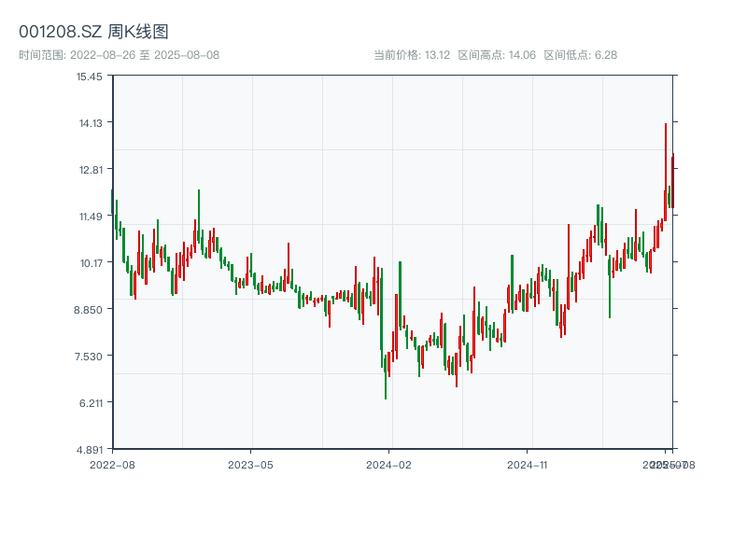Click the 7.530 y-axis price label

click(x=90, y=357)
